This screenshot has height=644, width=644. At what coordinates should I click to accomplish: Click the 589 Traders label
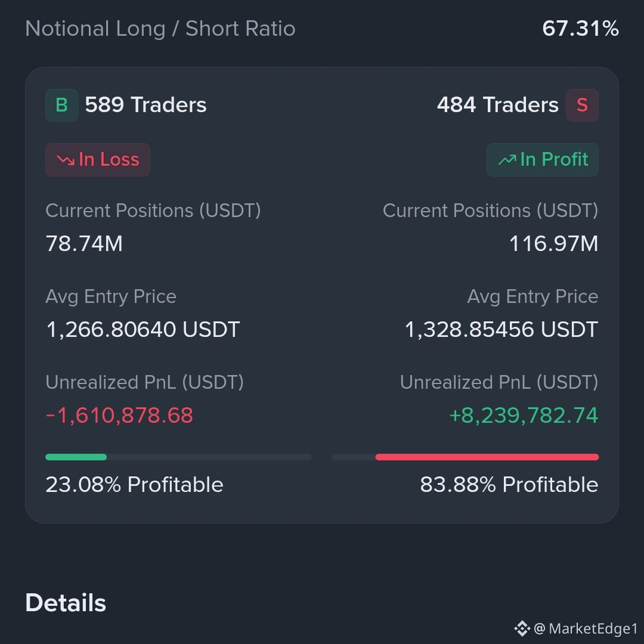[146, 105]
